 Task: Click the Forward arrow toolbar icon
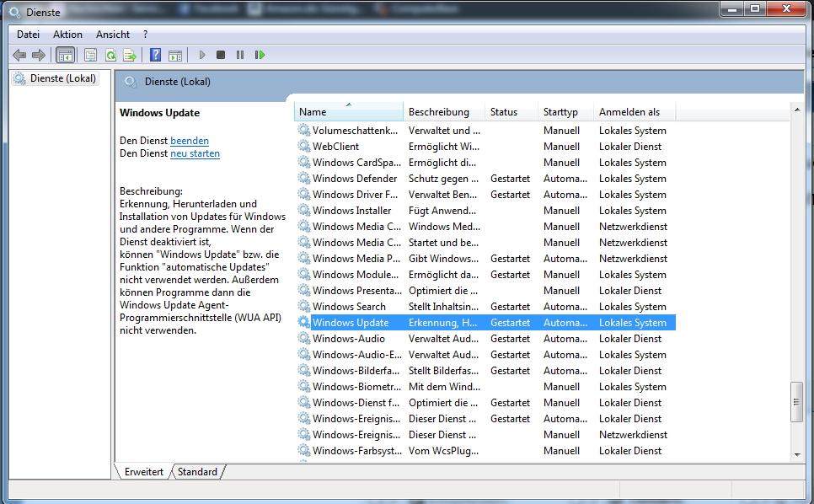pos(39,55)
